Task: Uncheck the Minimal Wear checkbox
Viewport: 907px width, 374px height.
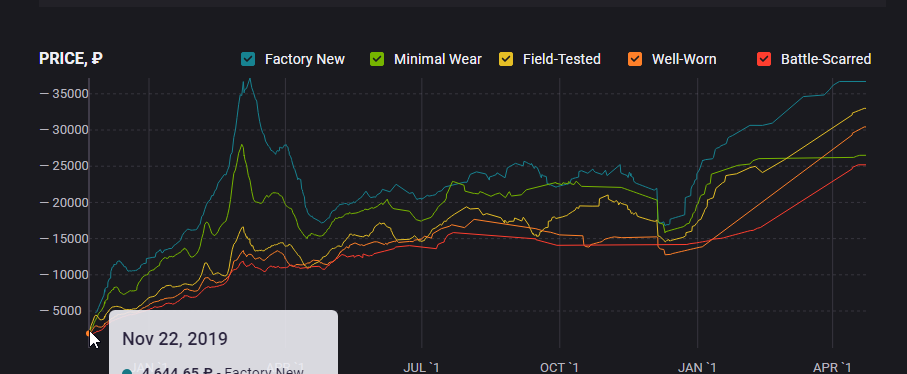Action: click(x=377, y=59)
